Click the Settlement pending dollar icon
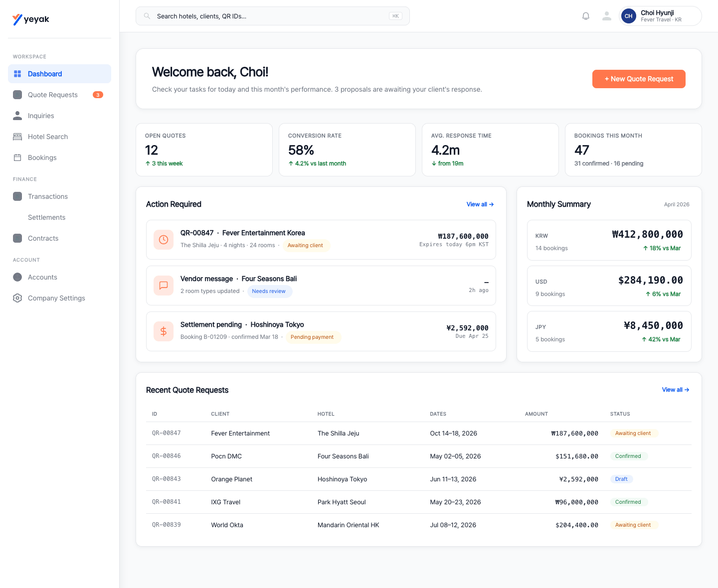This screenshot has height=588, width=718. coord(164,331)
